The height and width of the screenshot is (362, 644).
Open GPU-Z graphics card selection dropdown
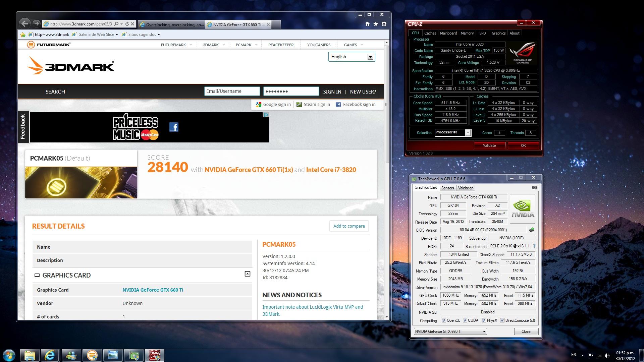pyautogui.click(x=450, y=331)
